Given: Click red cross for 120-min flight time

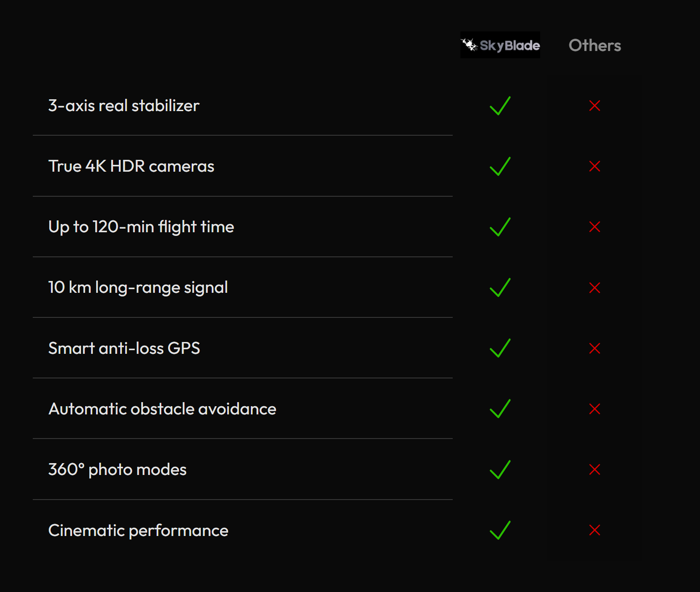Looking at the screenshot, I should pyautogui.click(x=595, y=227).
